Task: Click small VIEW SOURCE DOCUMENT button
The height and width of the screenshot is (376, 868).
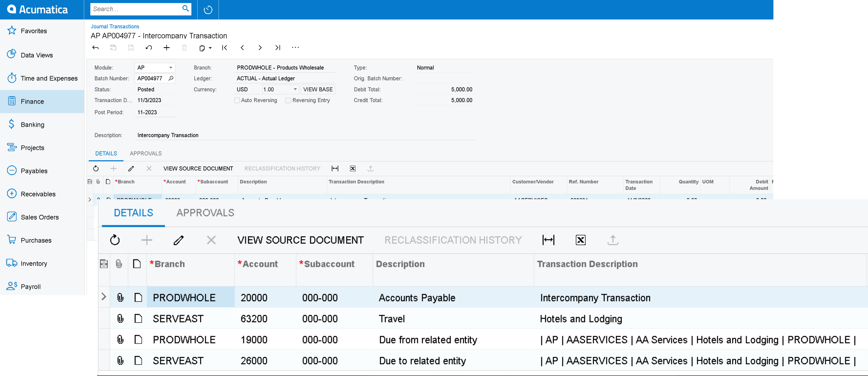Action: 198,168
